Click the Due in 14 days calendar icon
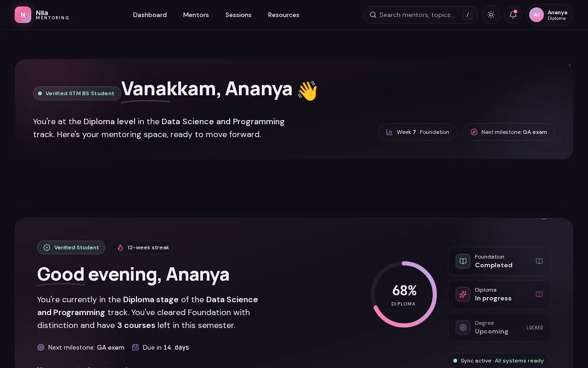 point(136,347)
